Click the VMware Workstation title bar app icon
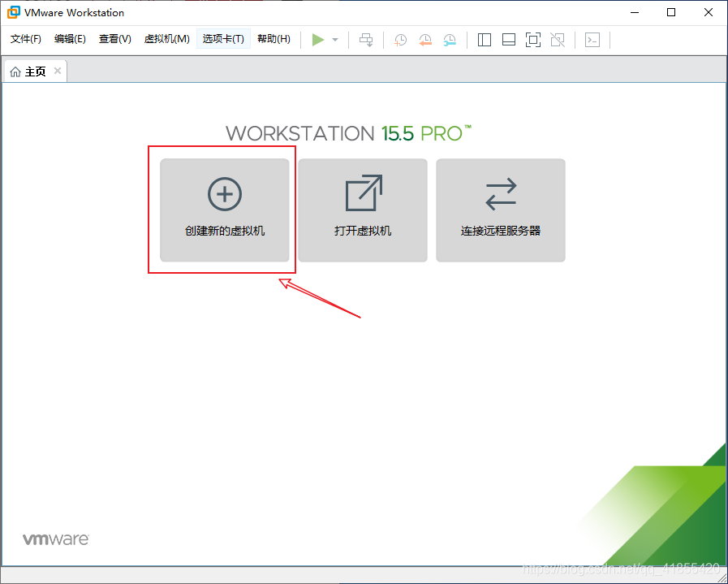The height and width of the screenshot is (584, 728). coord(14,12)
